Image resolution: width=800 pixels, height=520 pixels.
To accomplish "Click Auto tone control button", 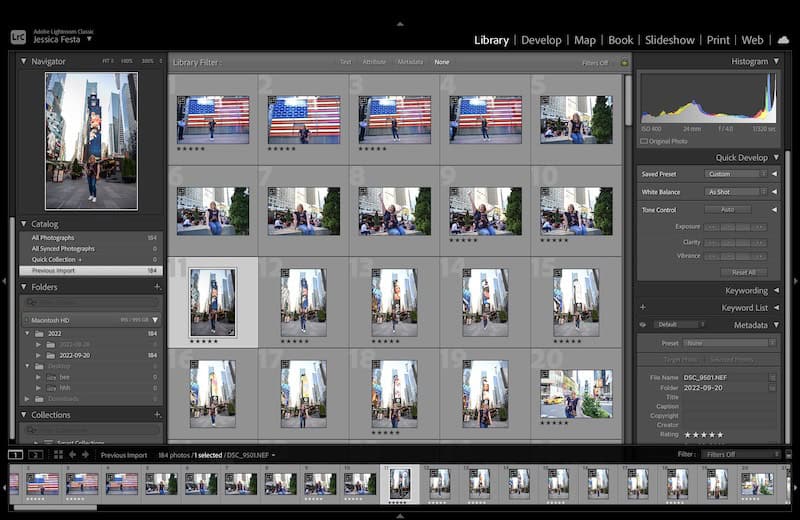I will pyautogui.click(x=728, y=209).
